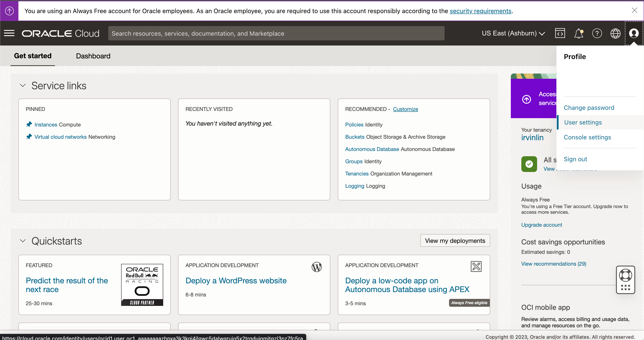Open the Instances Compute link
Viewport: 644px width, 340px height.
[x=46, y=124]
